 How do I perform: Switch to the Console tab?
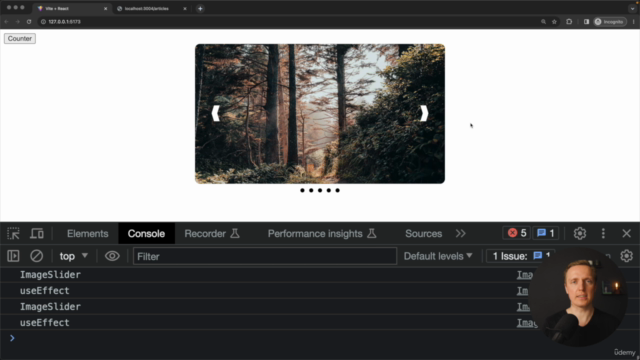pyautogui.click(x=146, y=233)
